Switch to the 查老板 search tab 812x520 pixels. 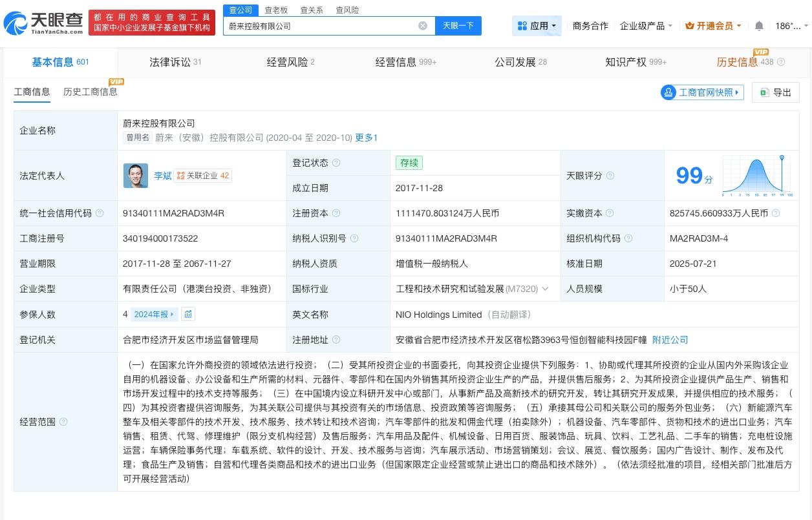click(276, 10)
